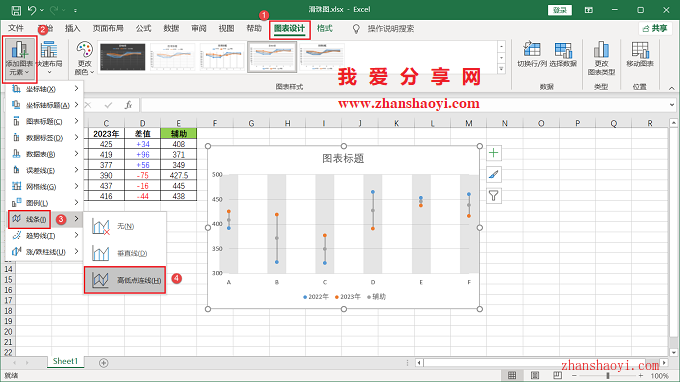Open Quick Layout gallery
Viewport: 680px width, 382px height.
point(49,59)
